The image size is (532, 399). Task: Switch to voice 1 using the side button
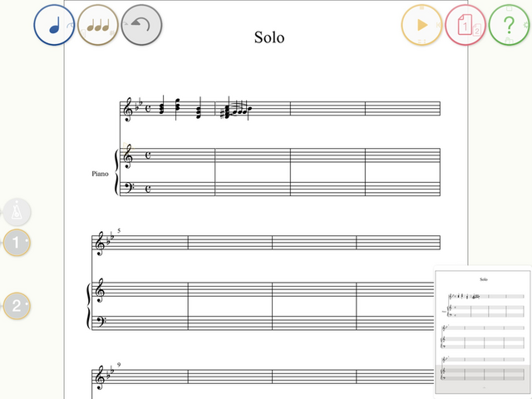(17, 242)
